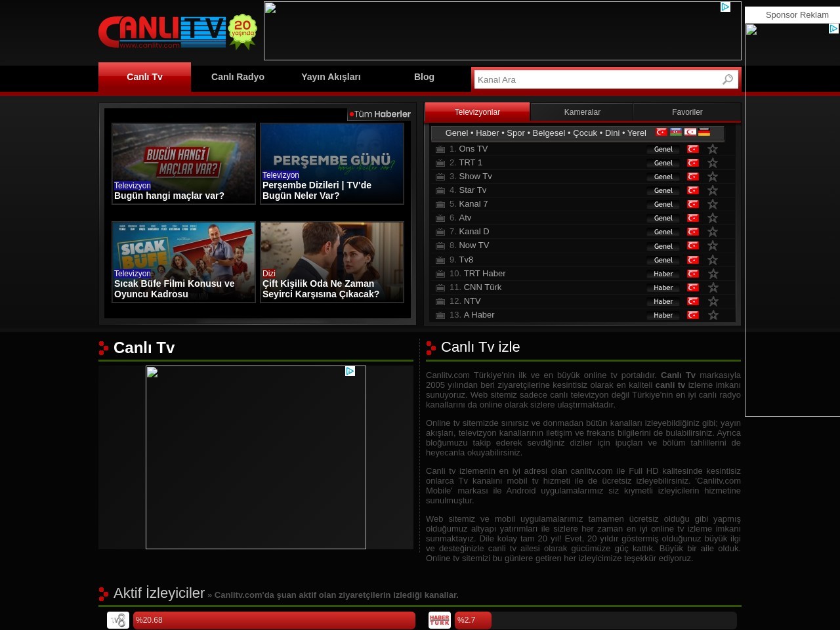Switch to the Kameralar tab
840x630 pixels.
[x=582, y=112]
